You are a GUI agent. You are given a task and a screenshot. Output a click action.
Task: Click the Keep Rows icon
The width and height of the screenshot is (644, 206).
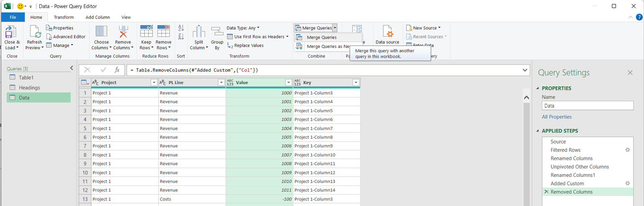click(x=146, y=32)
